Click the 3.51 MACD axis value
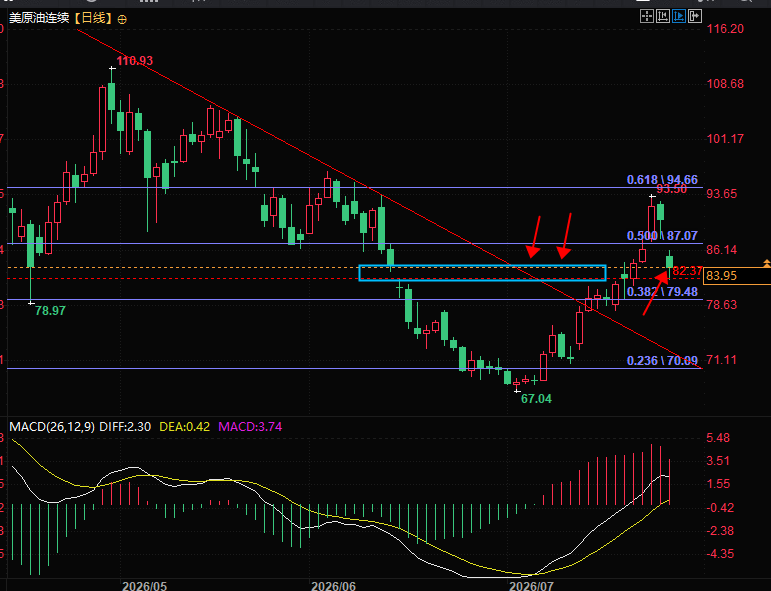 (x=718, y=461)
